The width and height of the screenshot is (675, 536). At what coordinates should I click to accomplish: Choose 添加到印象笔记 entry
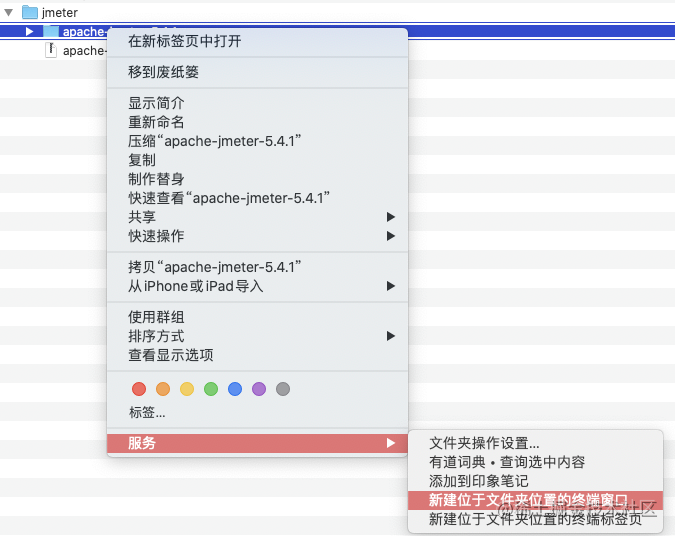(x=536, y=481)
